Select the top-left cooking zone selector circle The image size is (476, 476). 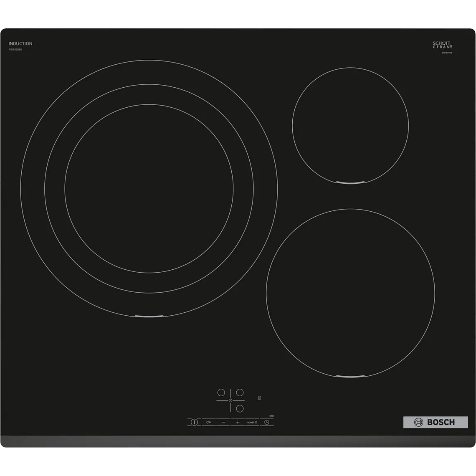pos(221,392)
